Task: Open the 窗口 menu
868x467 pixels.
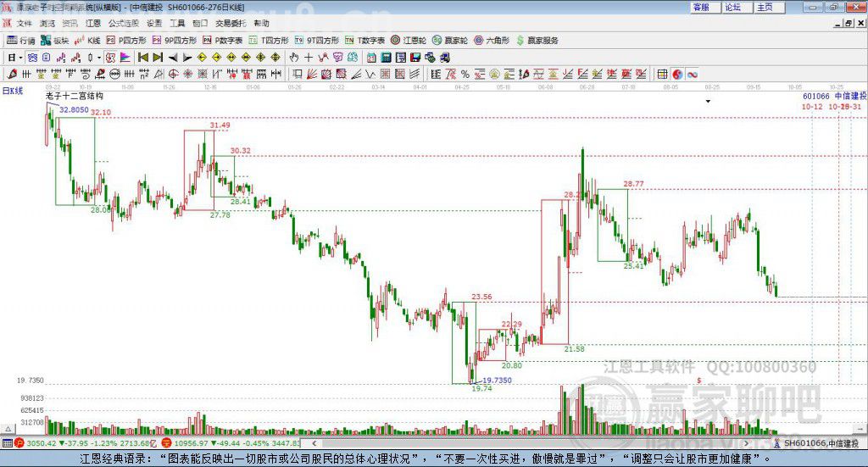Action: pos(200,23)
